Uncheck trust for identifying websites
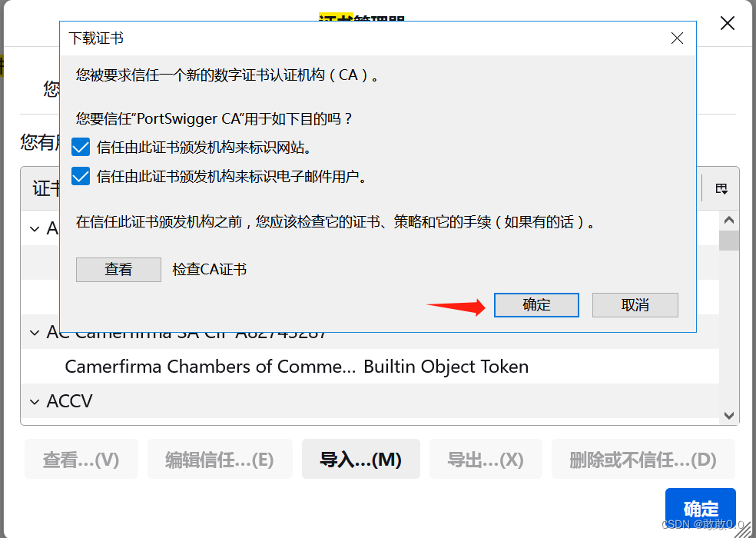 pos(81,147)
